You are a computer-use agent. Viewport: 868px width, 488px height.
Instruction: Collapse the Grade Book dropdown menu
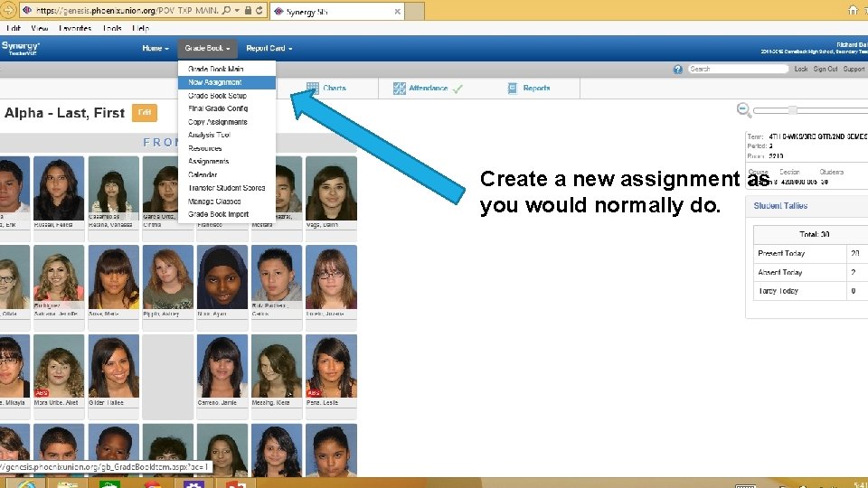(207, 49)
